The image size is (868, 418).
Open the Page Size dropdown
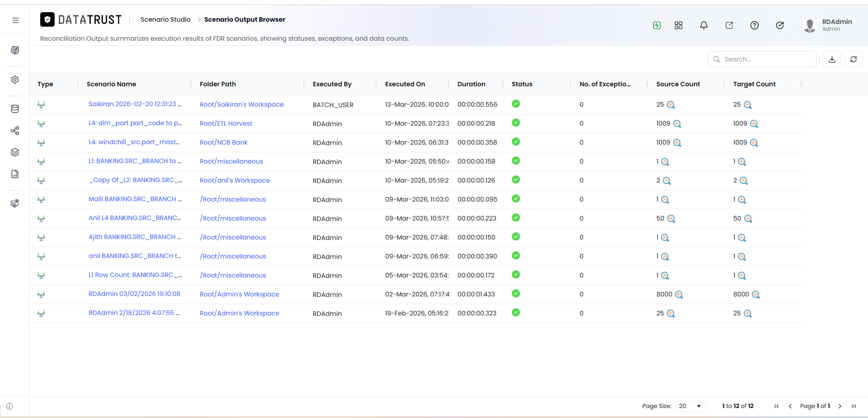[690, 406]
